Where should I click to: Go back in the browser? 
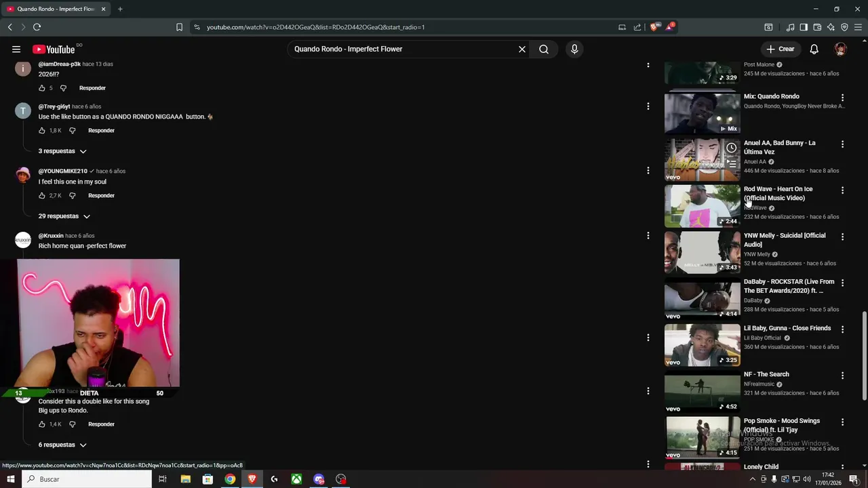[x=9, y=27]
